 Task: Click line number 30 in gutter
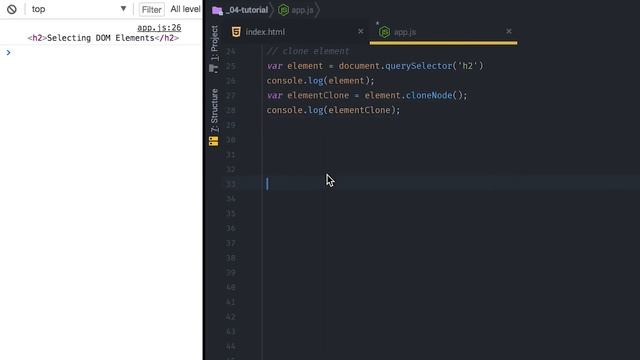(231, 140)
